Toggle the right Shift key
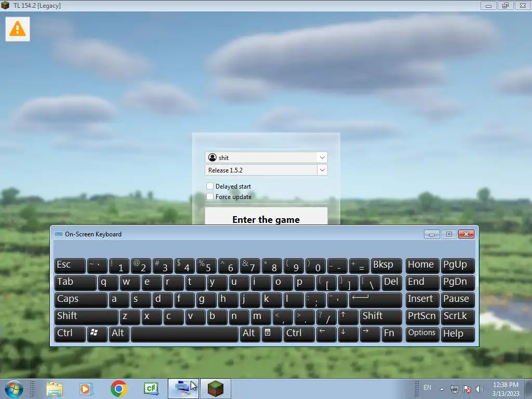Screen dimensions: 532x399 [x=381, y=317]
